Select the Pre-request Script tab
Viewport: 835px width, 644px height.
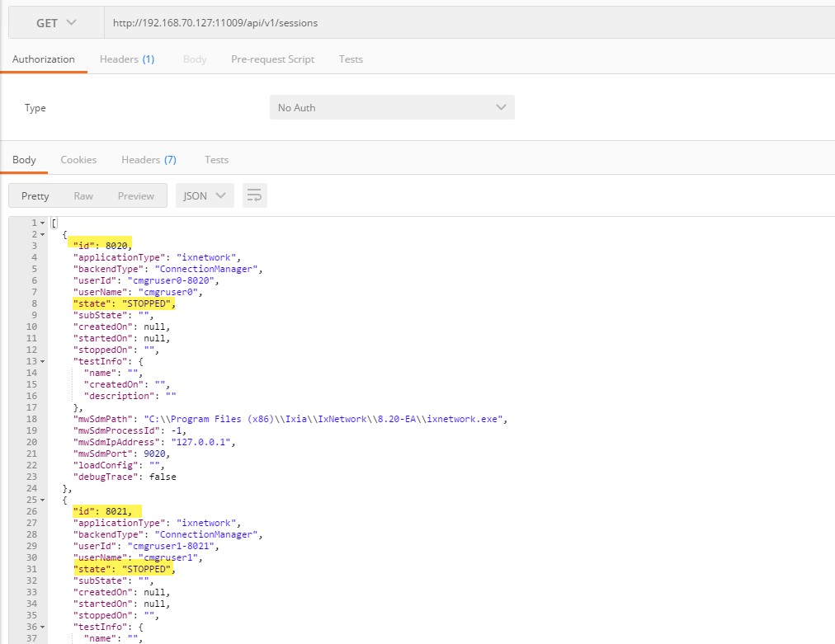[x=272, y=59]
